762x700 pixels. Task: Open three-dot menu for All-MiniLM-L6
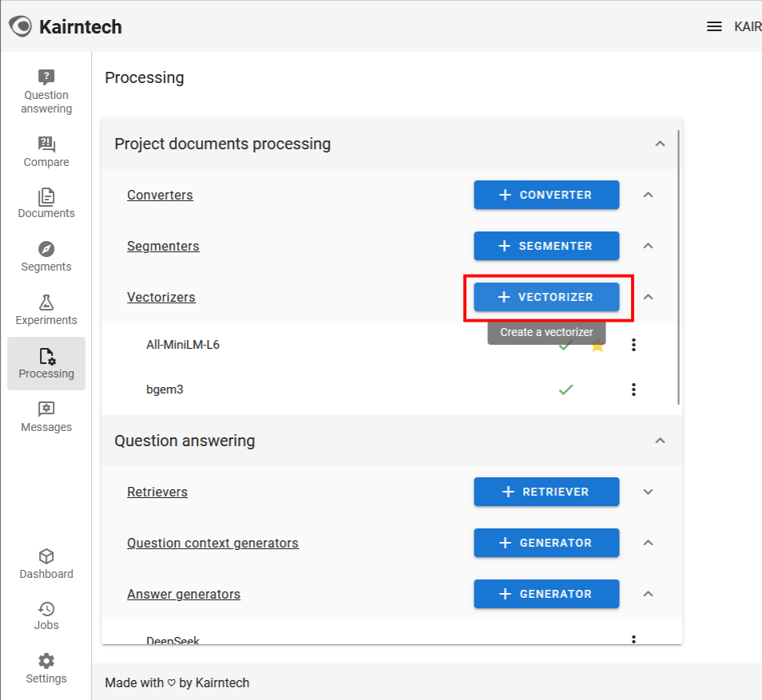pos(633,345)
